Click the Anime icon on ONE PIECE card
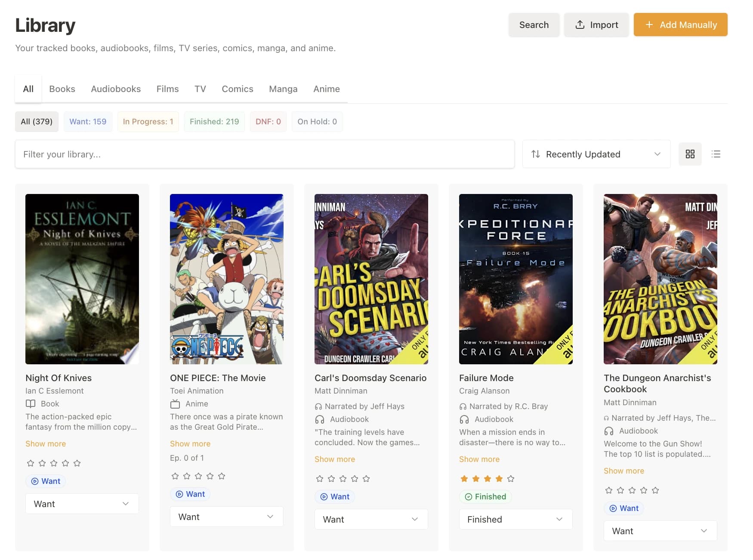Screen dimensions: 753x560 pyautogui.click(x=176, y=404)
